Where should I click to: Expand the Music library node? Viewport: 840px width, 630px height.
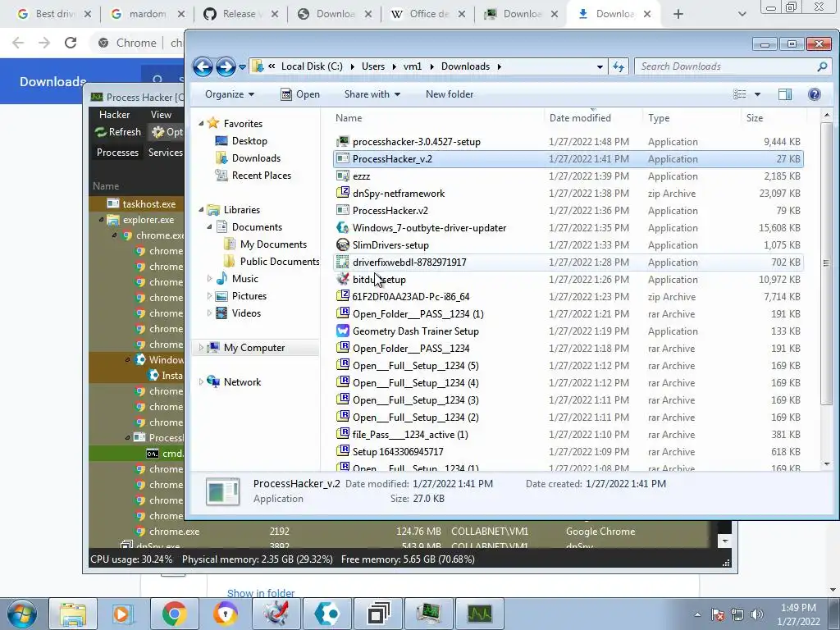point(209,279)
